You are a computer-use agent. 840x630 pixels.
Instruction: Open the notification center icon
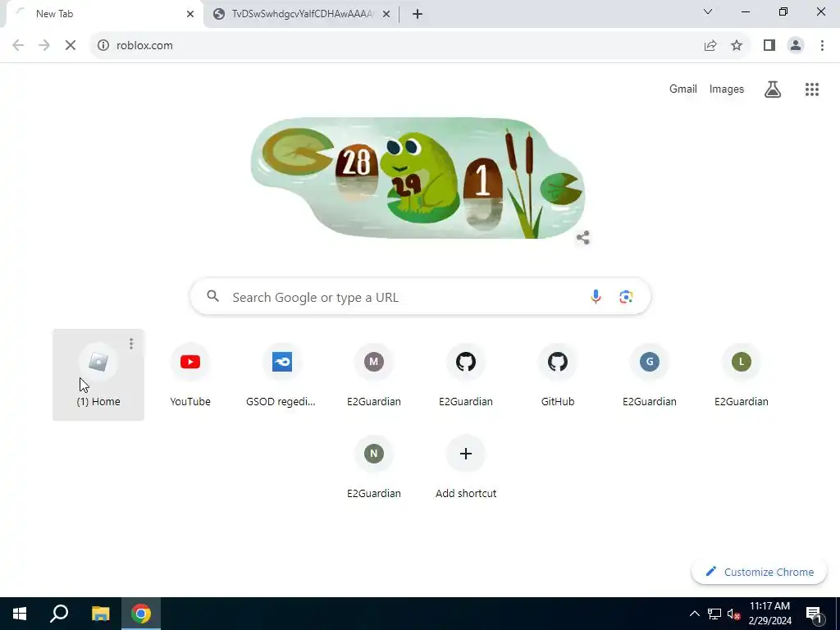pos(815,614)
